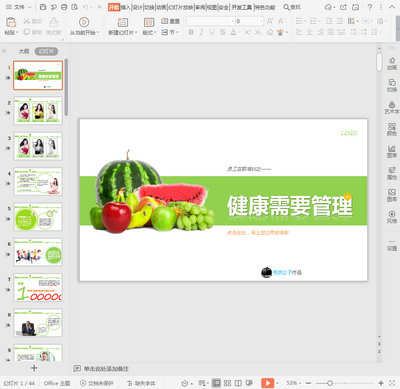Click the Find (查找) search button
This screenshot has height=389, width=400.
click(x=292, y=7)
